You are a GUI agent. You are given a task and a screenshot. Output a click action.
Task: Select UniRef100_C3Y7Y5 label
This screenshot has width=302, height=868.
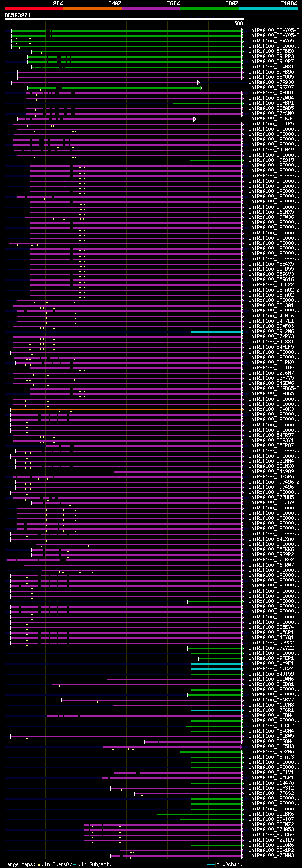[x=271, y=378]
